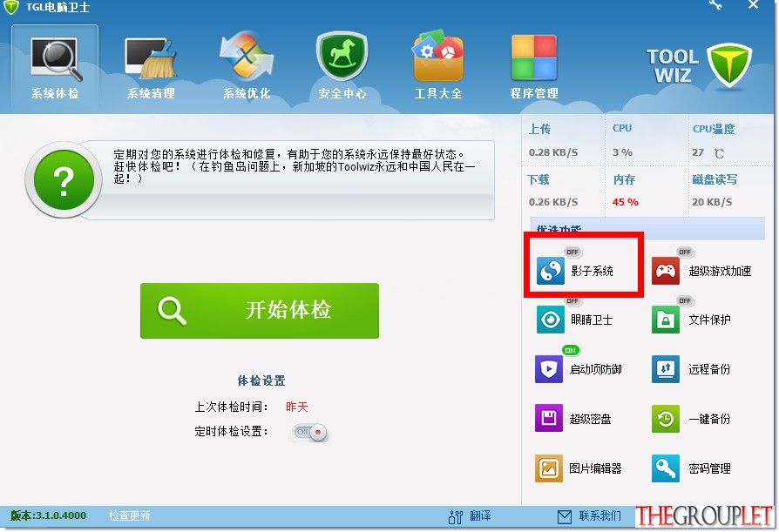Image resolution: width=779 pixels, height=532 pixels.
Task: Open 密码管理 key icon
Action: coord(665,468)
